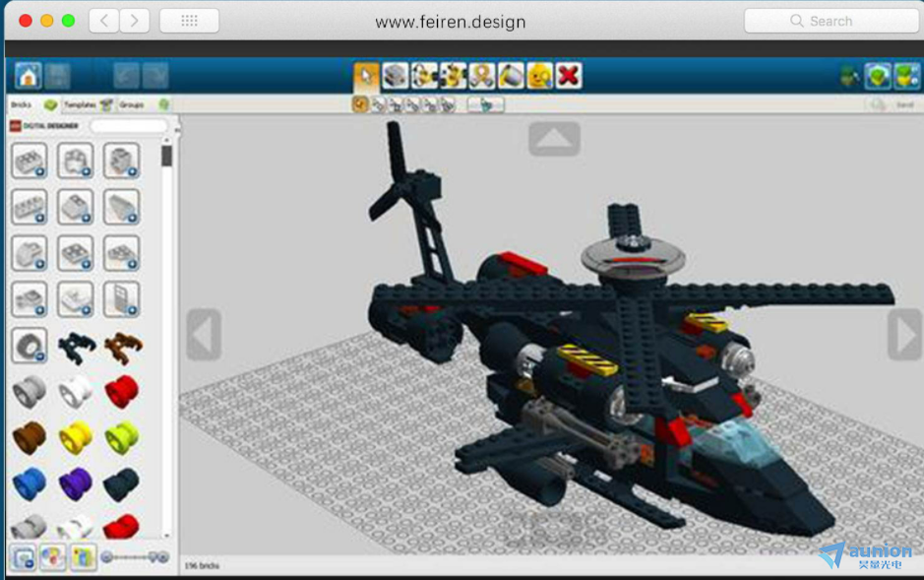Choose the Clone brick tool
Image resolution: width=924 pixels, height=580 pixels.
395,76
